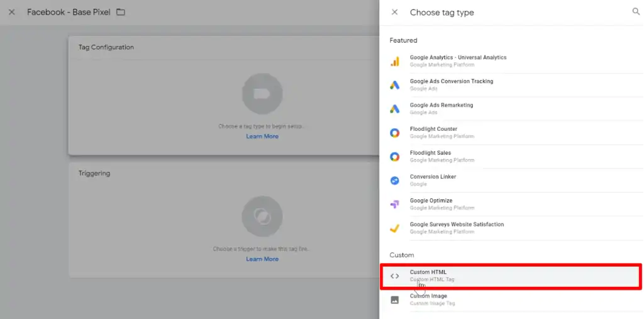Screen dimensions: 644x319
Task: Edit the tag name Facebook - Base Pixel
Action: pyautogui.click(x=69, y=13)
